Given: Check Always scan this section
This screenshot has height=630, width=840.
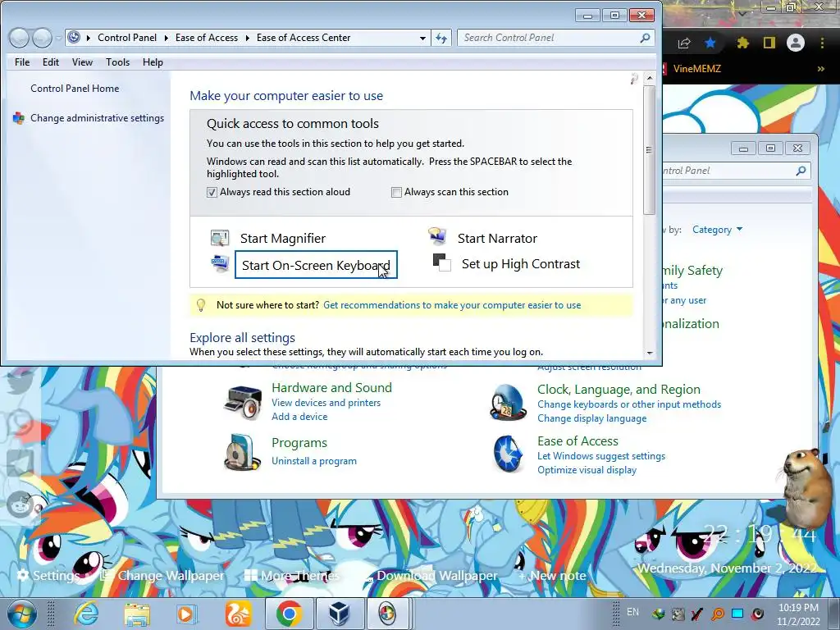Looking at the screenshot, I should (x=396, y=192).
